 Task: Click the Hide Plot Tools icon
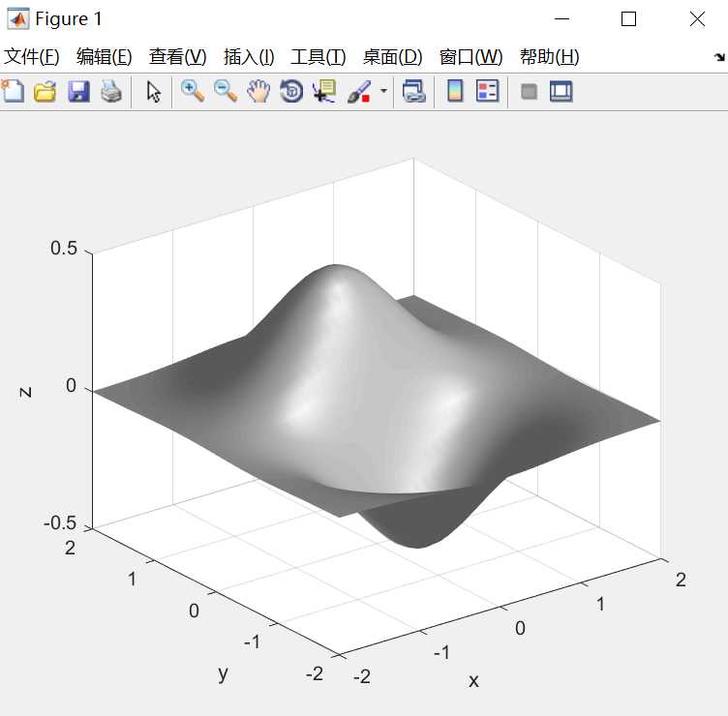point(529,91)
